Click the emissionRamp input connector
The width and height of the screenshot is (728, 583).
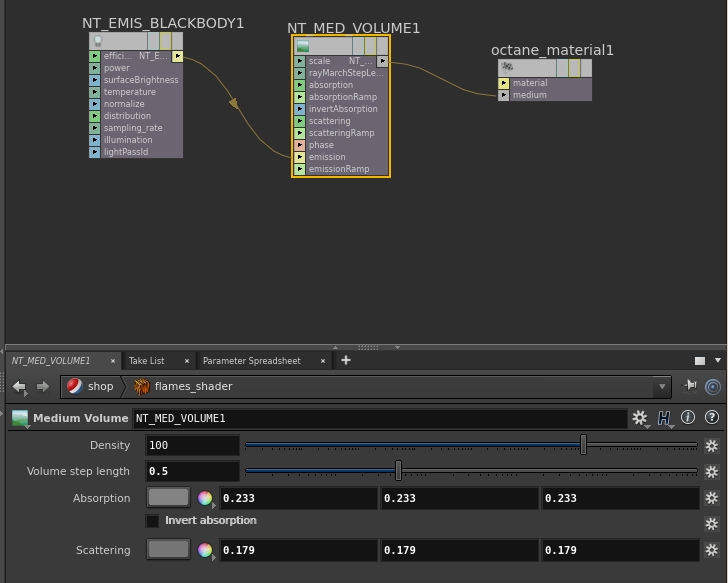coord(299,169)
